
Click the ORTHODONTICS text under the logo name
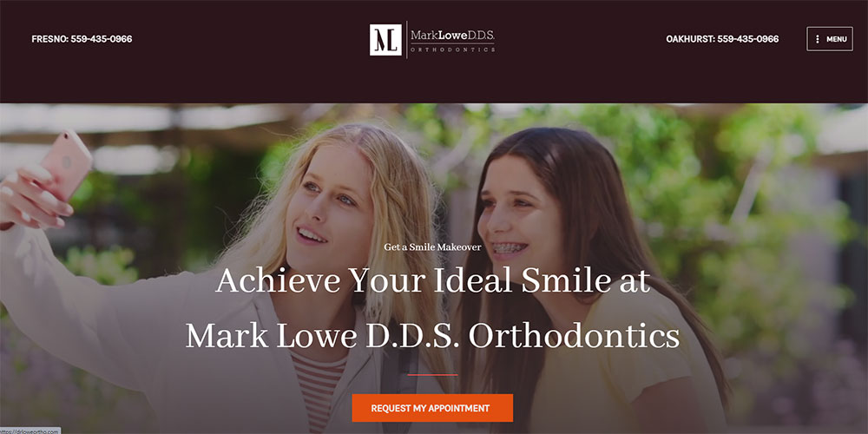(452, 49)
